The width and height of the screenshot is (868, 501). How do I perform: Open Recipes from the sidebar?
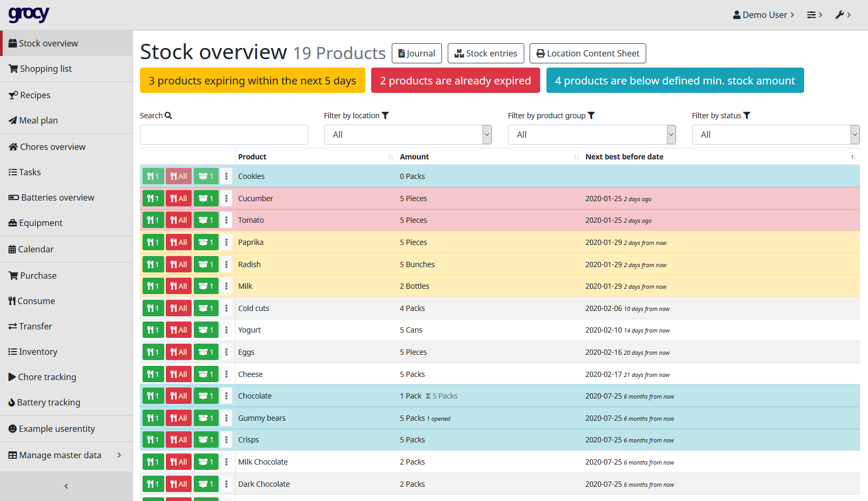(x=35, y=95)
